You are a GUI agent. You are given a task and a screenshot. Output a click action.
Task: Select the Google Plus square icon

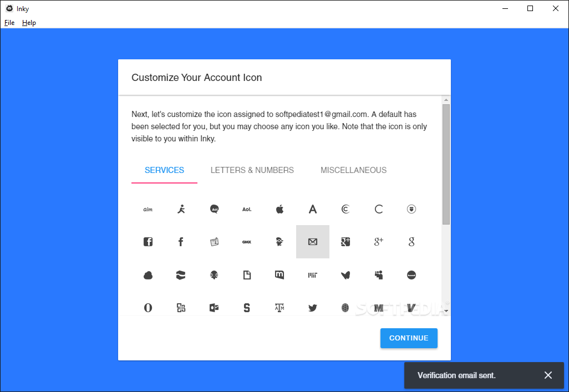coord(346,242)
